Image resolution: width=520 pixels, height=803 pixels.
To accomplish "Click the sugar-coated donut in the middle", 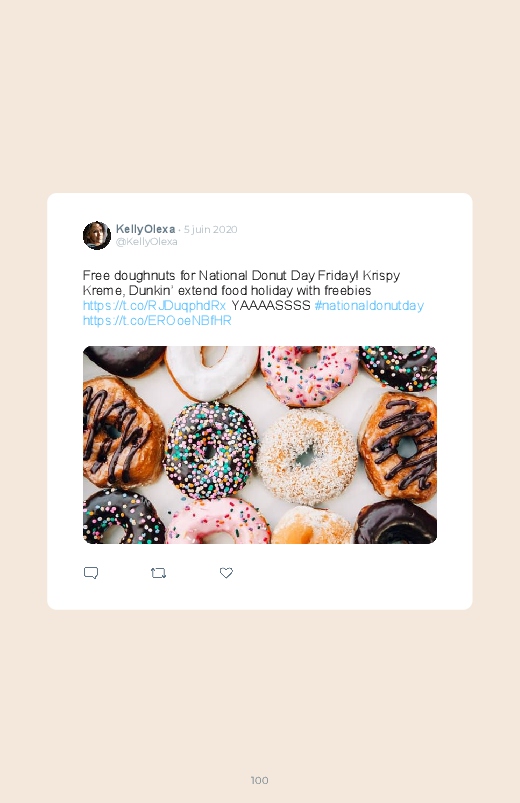I will [x=306, y=457].
